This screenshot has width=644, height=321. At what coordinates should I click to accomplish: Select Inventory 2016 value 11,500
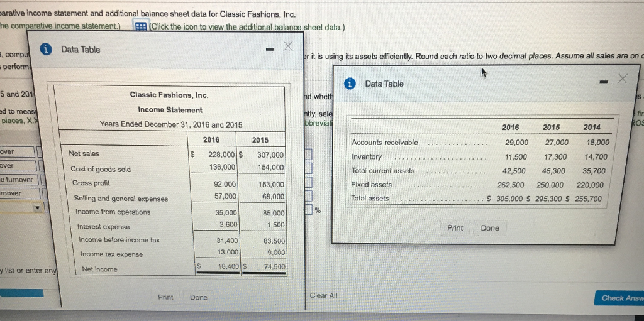[x=516, y=157]
